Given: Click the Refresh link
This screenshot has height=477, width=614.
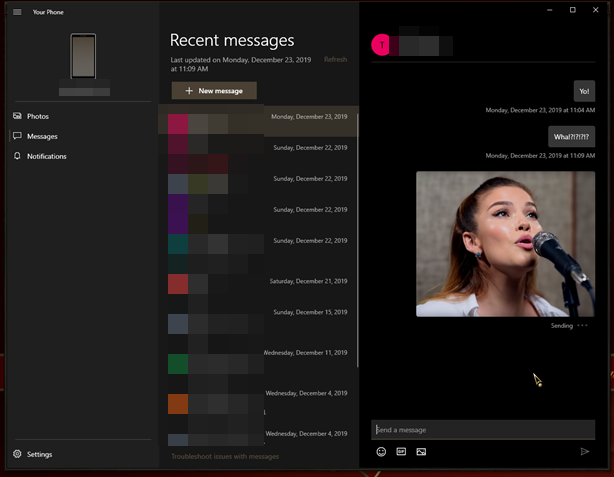Looking at the screenshot, I should coord(335,60).
